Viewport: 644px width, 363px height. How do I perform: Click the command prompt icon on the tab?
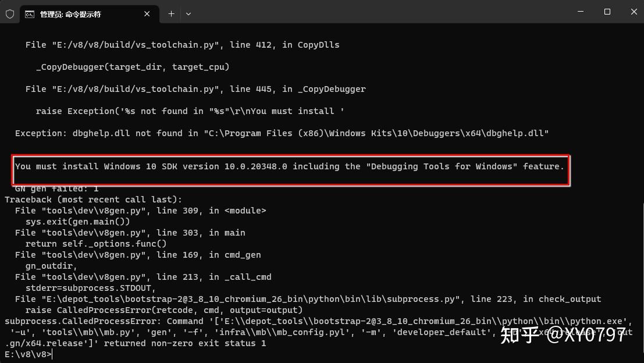coord(30,15)
